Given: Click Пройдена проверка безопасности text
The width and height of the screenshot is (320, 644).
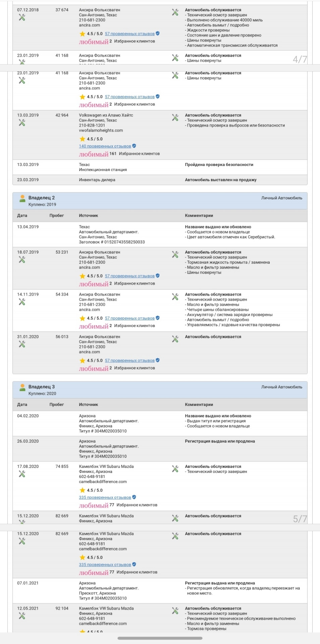Looking at the screenshot, I should pyautogui.click(x=219, y=165).
